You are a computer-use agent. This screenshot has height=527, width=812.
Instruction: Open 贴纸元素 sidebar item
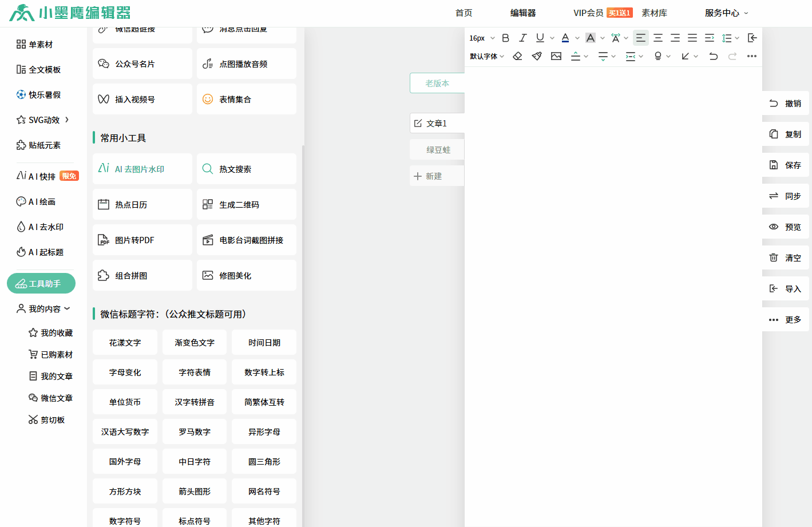click(38, 145)
